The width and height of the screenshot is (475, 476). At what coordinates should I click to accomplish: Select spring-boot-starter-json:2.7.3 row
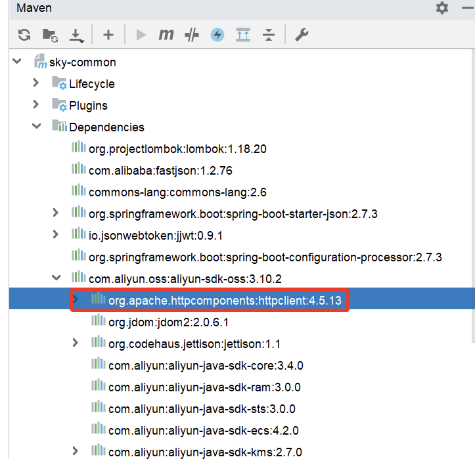click(x=242, y=214)
